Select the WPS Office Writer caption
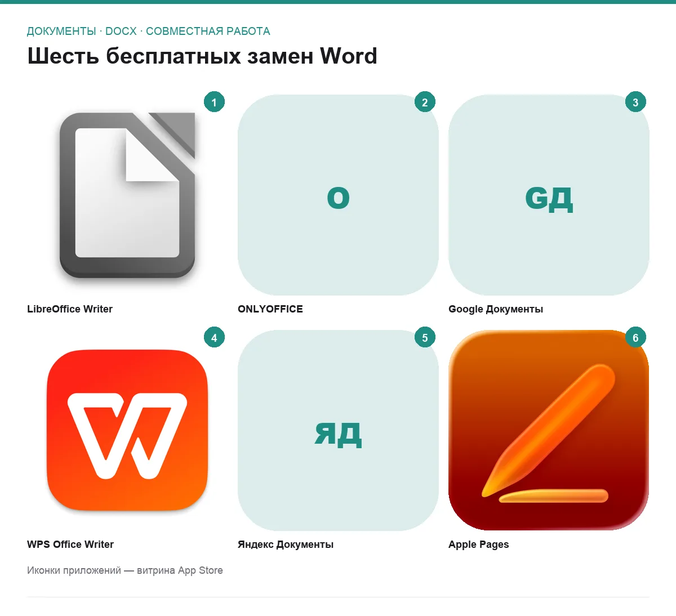Viewport: 676px width, 616px height. pyautogui.click(x=70, y=544)
